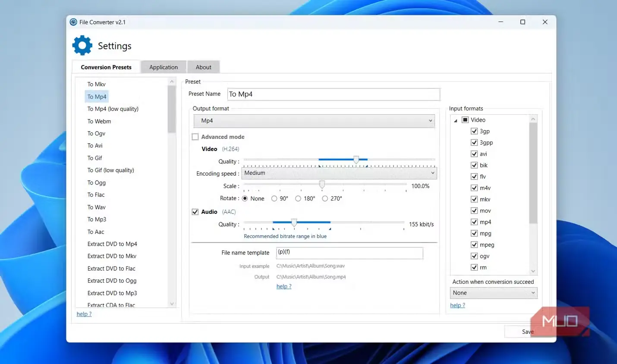
Task: Collapse the Video input formats tree node
Action: [x=456, y=121]
